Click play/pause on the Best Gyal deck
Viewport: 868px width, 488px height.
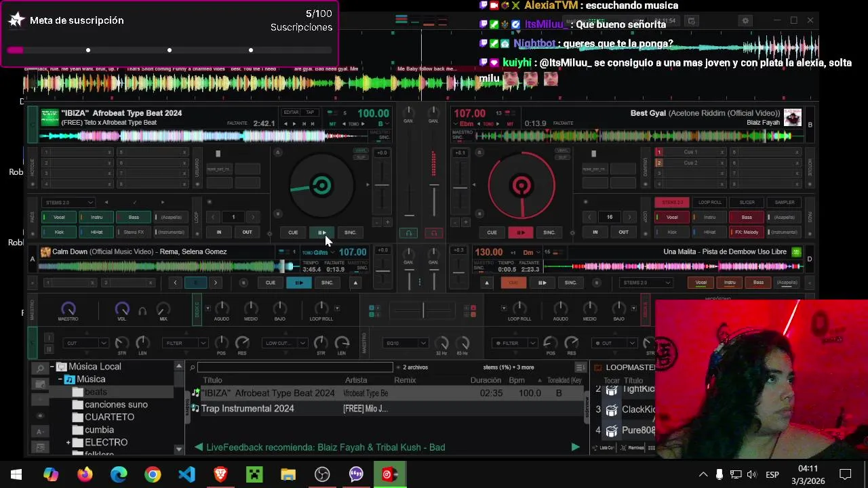520,232
